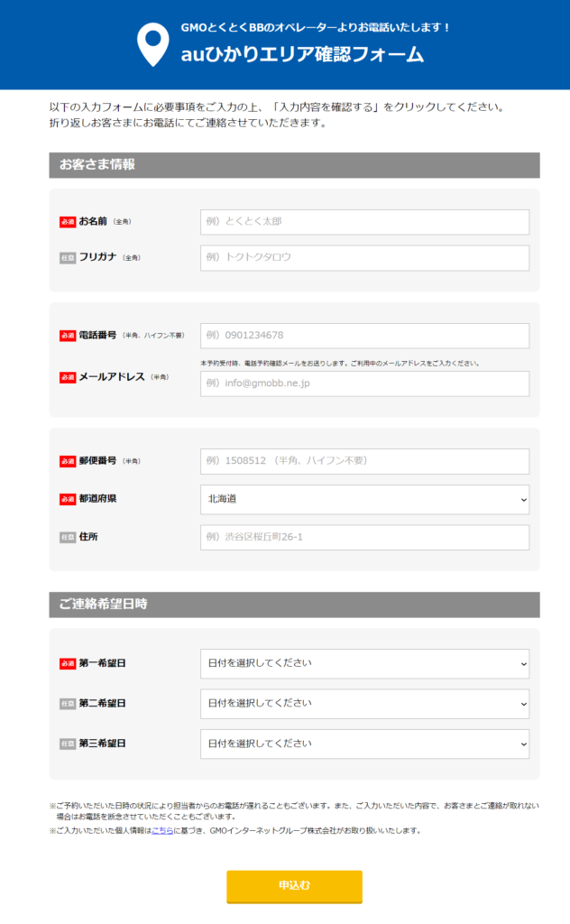Click the 必須 badge next to メールアドレス
The width and height of the screenshot is (570, 924).
pyautogui.click(x=68, y=377)
